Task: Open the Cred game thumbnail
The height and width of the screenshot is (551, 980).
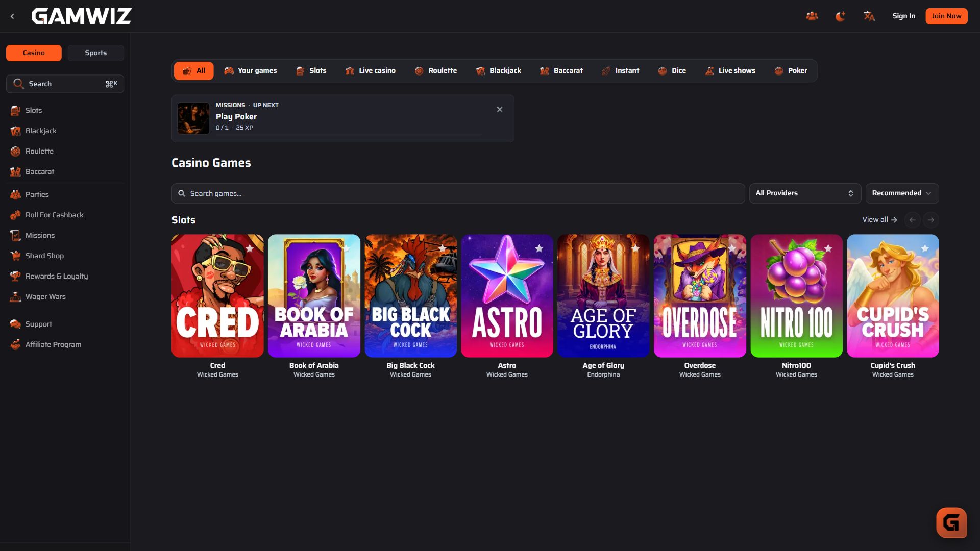Action: point(217,296)
